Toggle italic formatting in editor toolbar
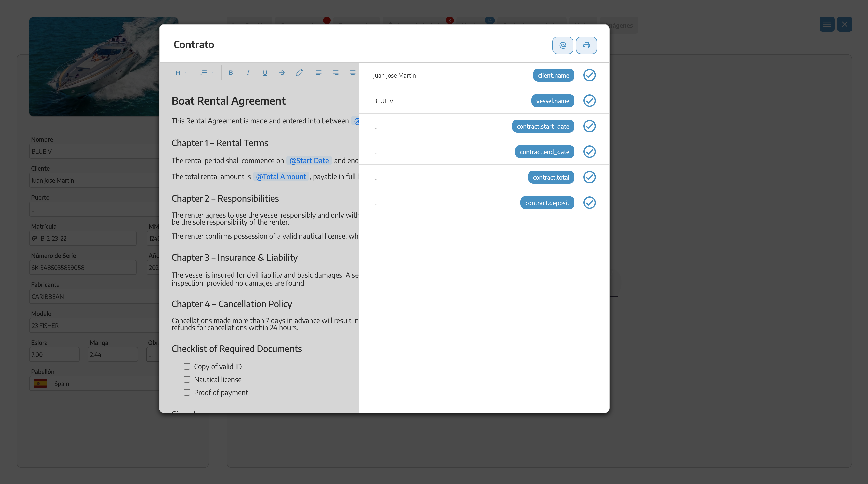The image size is (868, 484). point(248,73)
